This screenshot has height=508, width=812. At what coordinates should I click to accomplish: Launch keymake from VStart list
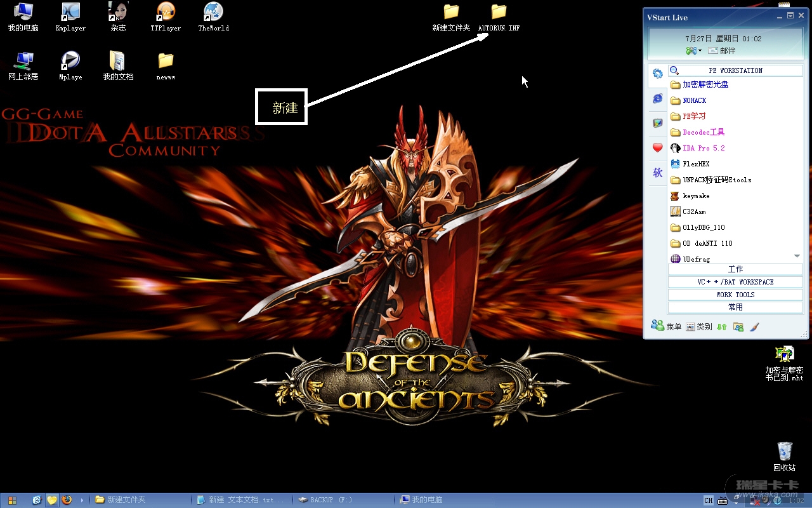tap(690, 196)
